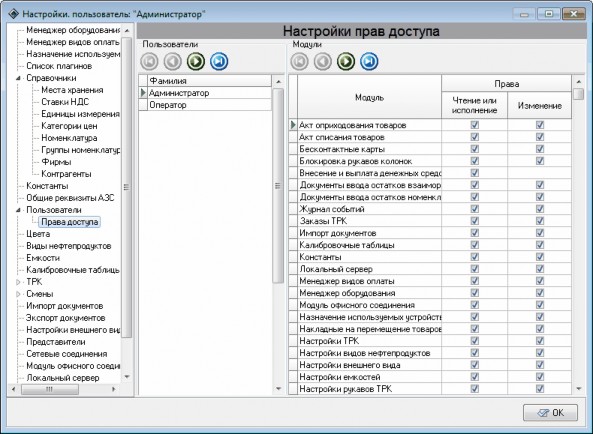Image resolution: width=593 pixels, height=434 pixels.
Task: Jump to last module with blue arrow
Action: (x=369, y=61)
